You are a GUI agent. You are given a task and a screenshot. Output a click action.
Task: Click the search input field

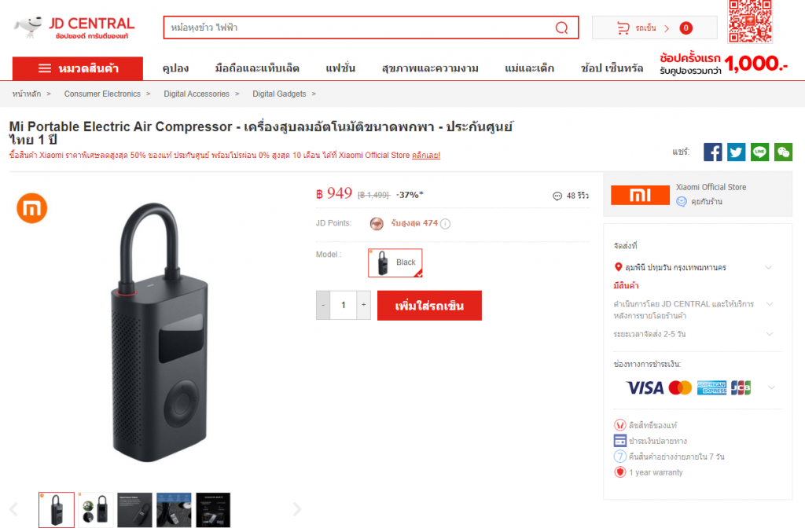[359, 28]
